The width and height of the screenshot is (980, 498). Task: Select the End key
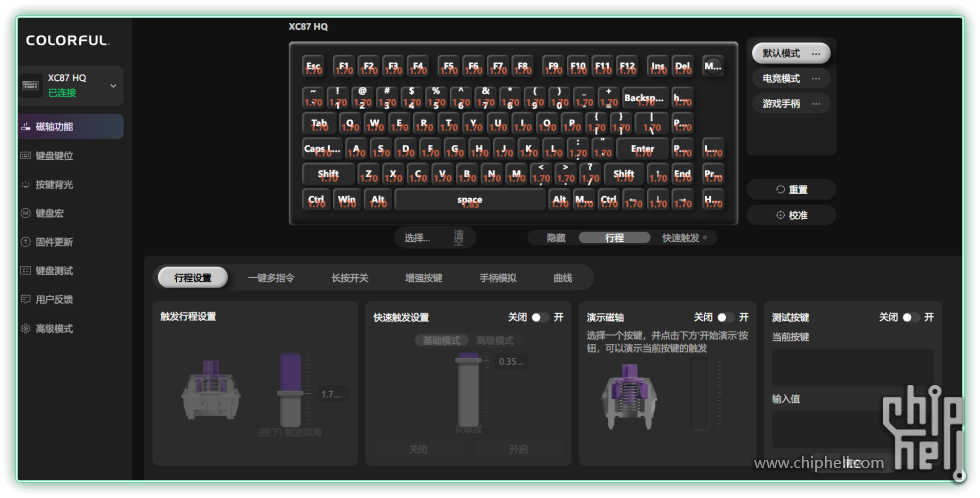point(682,174)
